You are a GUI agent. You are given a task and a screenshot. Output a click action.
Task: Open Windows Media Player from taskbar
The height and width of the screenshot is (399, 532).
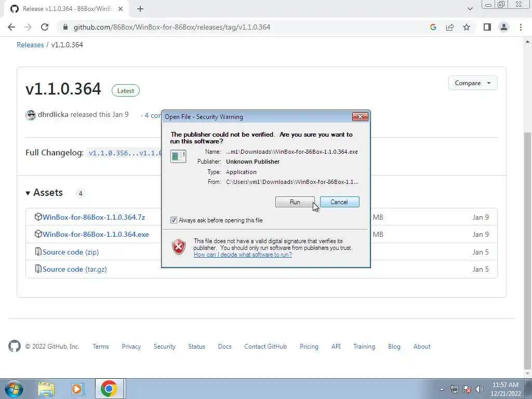(x=77, y=389)
